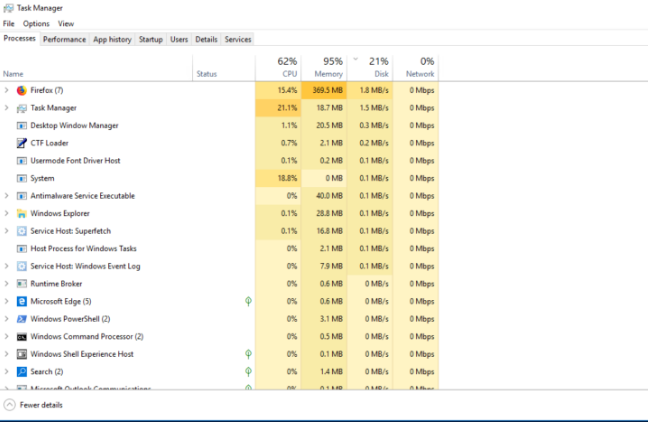This screenshot has height=422, width=653.
Task: Expand Windows Shell Experience Host
Action: (x=6, y=354)
